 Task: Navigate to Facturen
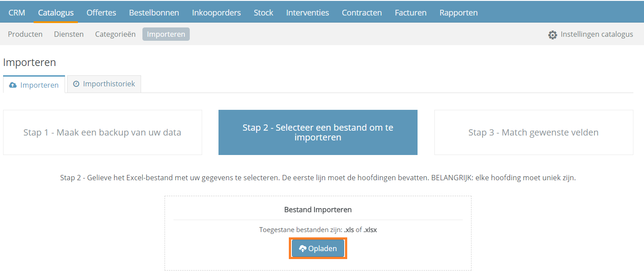click(411, 13)
